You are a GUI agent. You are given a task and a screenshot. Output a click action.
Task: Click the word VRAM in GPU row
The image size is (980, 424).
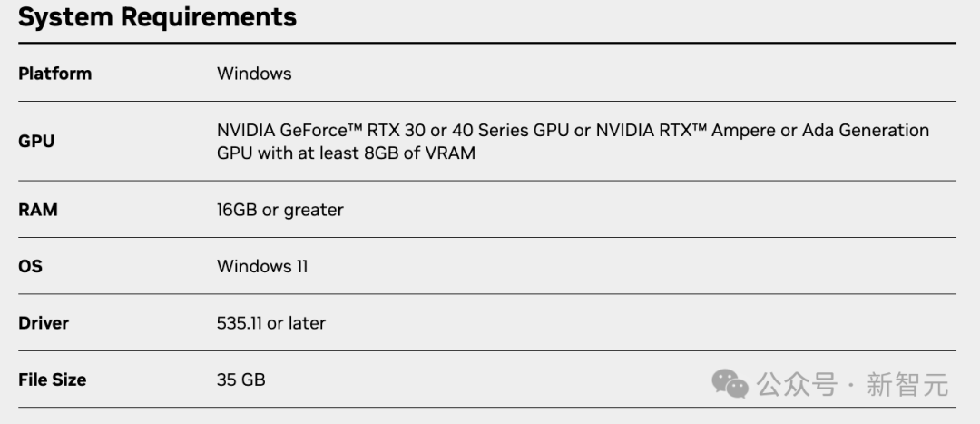449,153
